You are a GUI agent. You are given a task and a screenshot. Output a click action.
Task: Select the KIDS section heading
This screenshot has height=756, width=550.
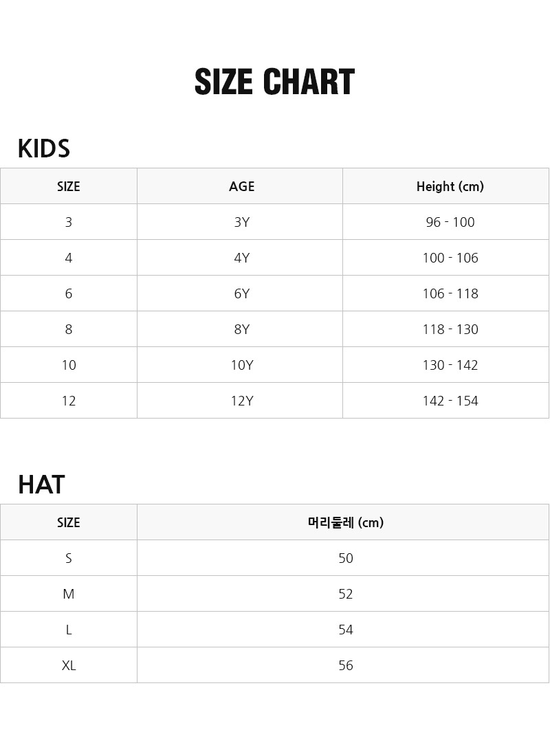click(43, 148)
